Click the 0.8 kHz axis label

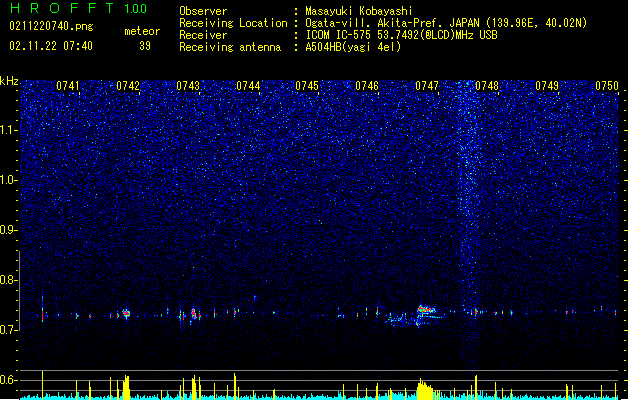9,280
